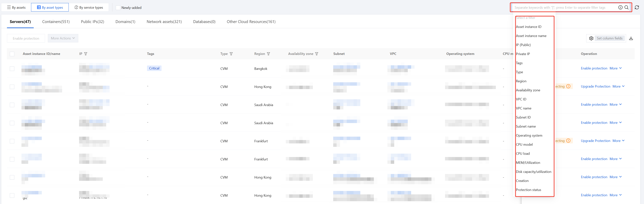The width and height of the screenshot is (644, 204).
Task: Click the download export icon
Action: tap(631, 38)
